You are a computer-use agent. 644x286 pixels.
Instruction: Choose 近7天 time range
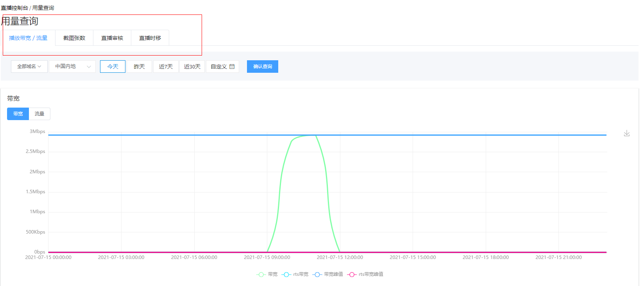(x=166, y=67)
